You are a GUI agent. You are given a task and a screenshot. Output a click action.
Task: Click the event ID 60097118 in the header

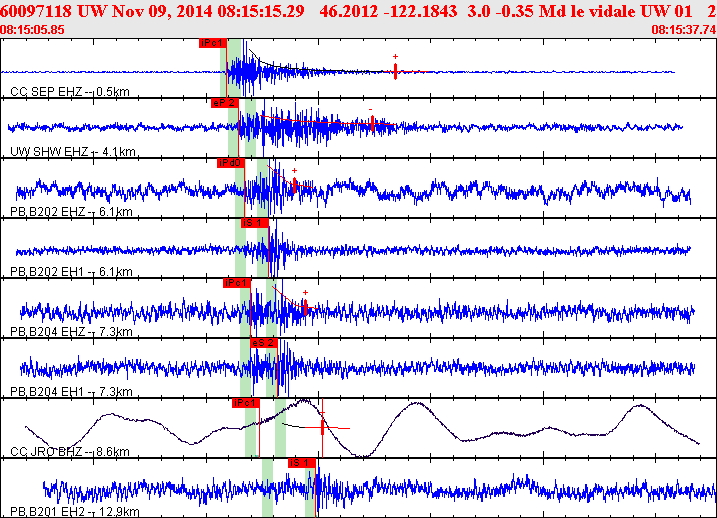pyautogui.click(x=36, y=11)
